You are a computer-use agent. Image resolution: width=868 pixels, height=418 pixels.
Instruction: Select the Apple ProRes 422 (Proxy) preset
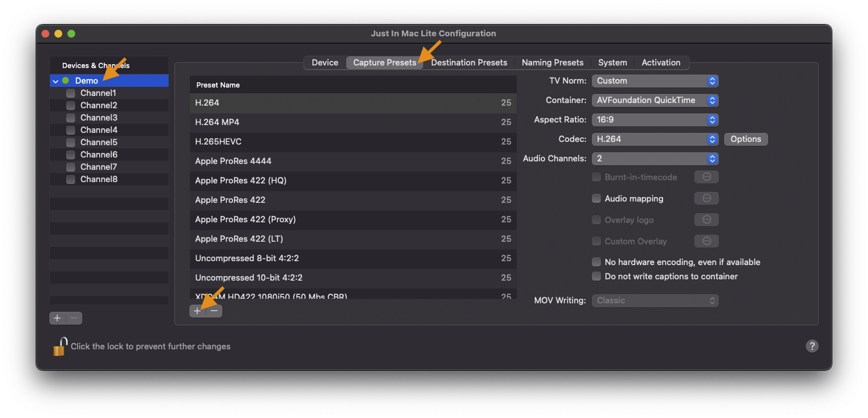[x=353, y=220]
